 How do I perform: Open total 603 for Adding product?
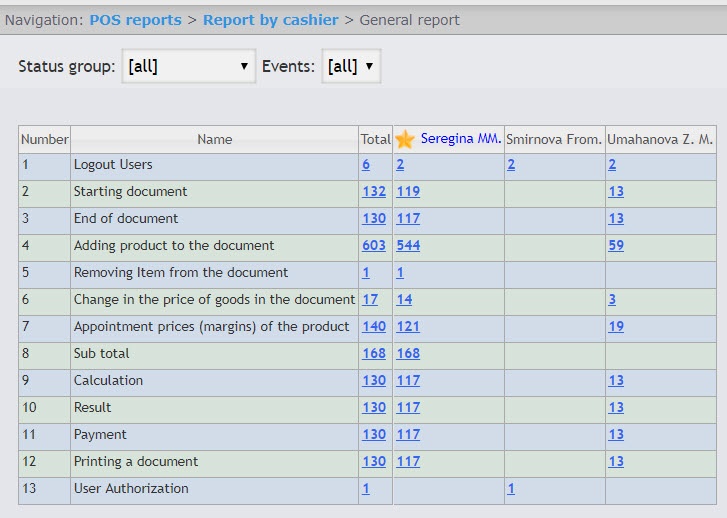(x=373, y=245)
